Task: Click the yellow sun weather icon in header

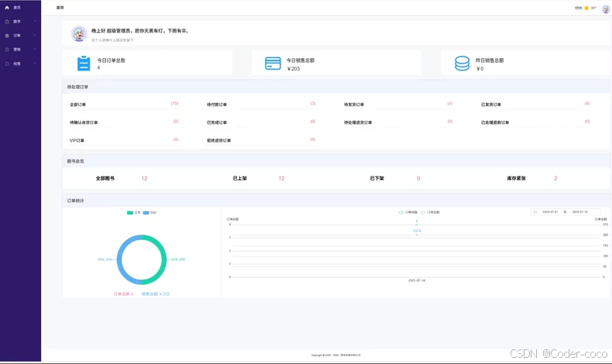Action: tap(586, 8)
